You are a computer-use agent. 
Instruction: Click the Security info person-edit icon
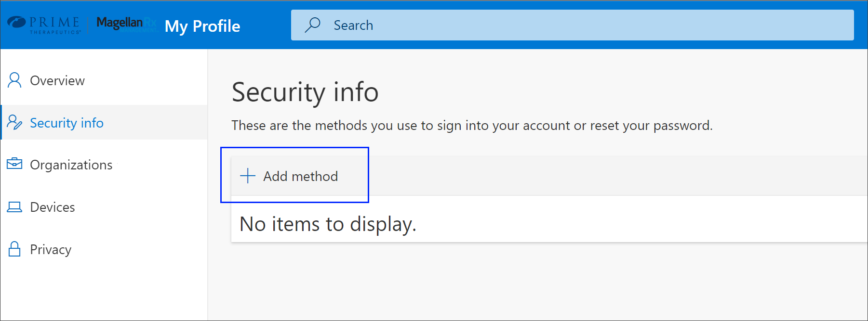(x=14, y=123)
